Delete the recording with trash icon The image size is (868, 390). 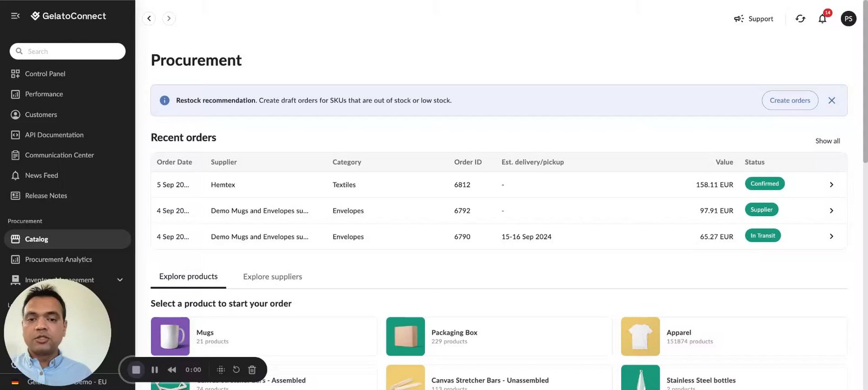coord(252,369)
